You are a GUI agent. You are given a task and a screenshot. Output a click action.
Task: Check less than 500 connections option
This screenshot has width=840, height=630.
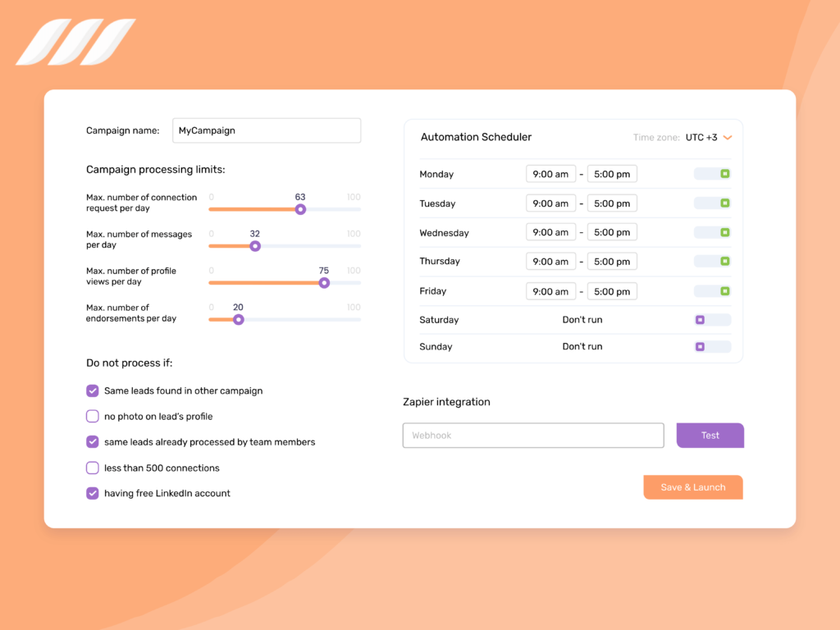(92, 468)
